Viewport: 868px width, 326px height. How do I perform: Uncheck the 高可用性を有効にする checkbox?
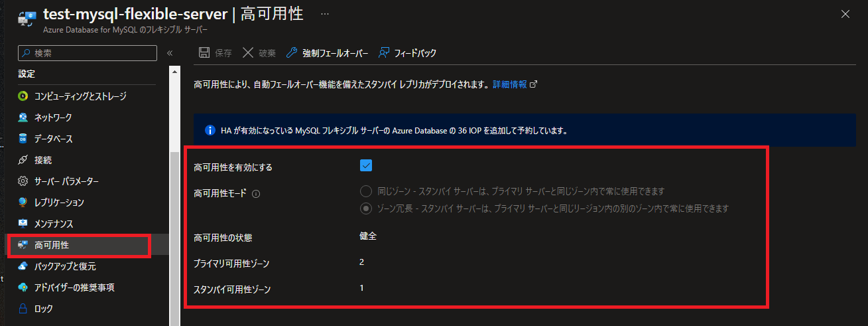point(366,166)
